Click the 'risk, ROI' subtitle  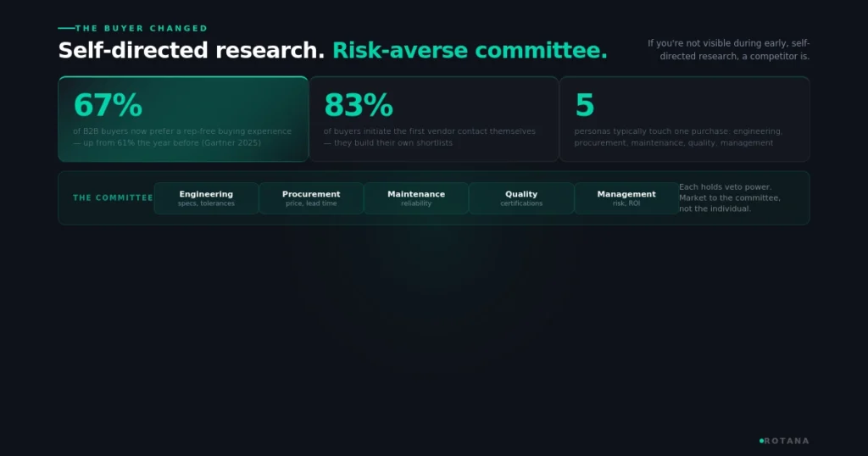(626, 203)
